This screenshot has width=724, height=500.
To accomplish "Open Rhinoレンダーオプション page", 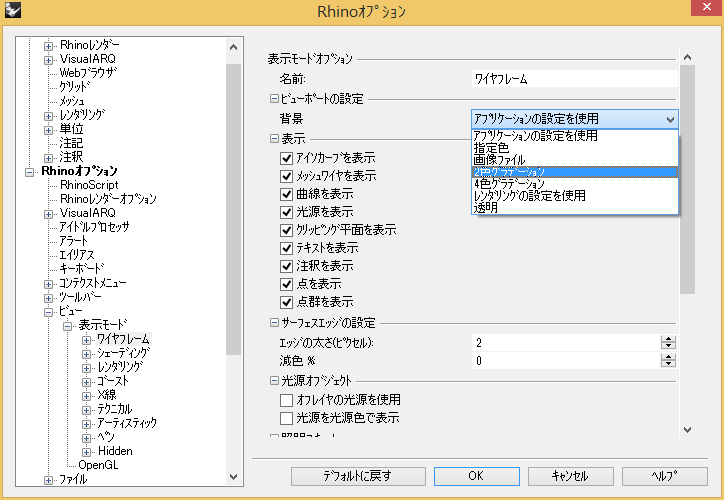I will (x=108, y=199).
